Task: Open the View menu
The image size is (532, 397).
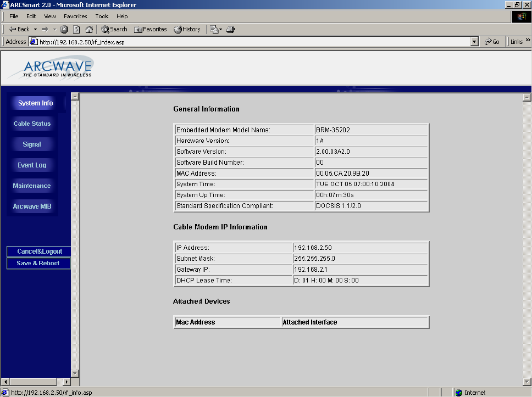Action: [50, 16]
